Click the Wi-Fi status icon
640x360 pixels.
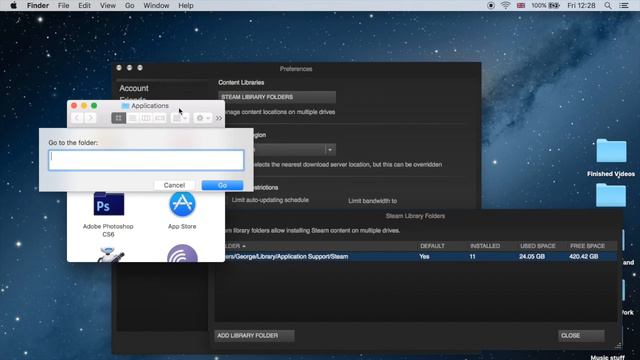point(505,6)
